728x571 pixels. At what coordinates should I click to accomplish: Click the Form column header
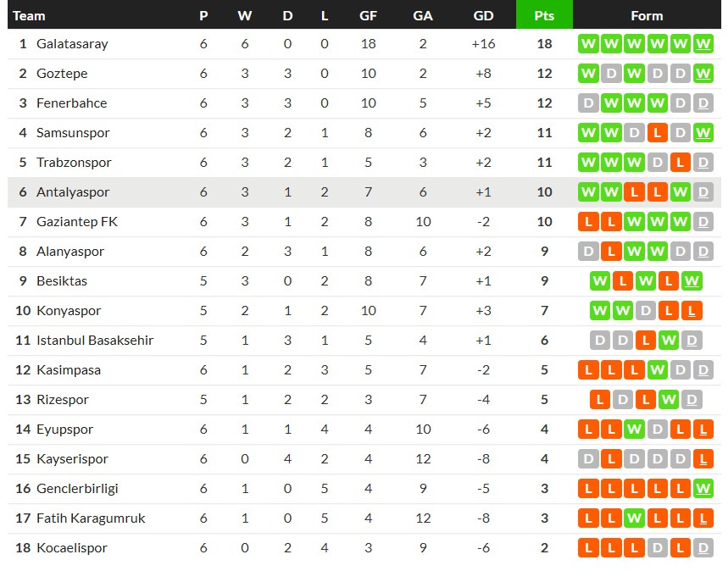pos(647,15)
